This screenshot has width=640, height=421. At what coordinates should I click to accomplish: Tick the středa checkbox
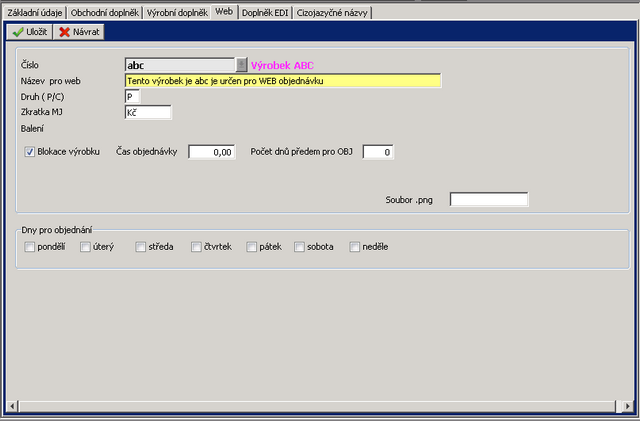(140, 247)
